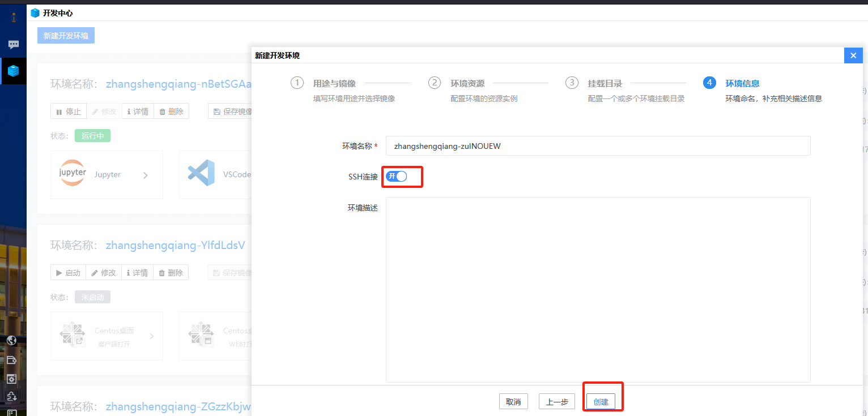
Task: Click 修改 for the YlfdLdsV environment
Action: 104,273
